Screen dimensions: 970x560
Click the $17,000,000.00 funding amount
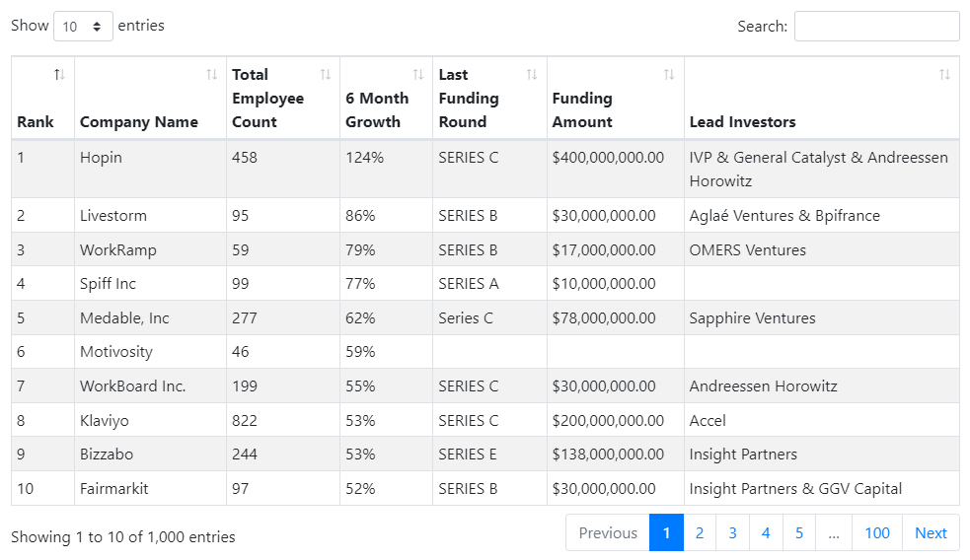point(604,249)
